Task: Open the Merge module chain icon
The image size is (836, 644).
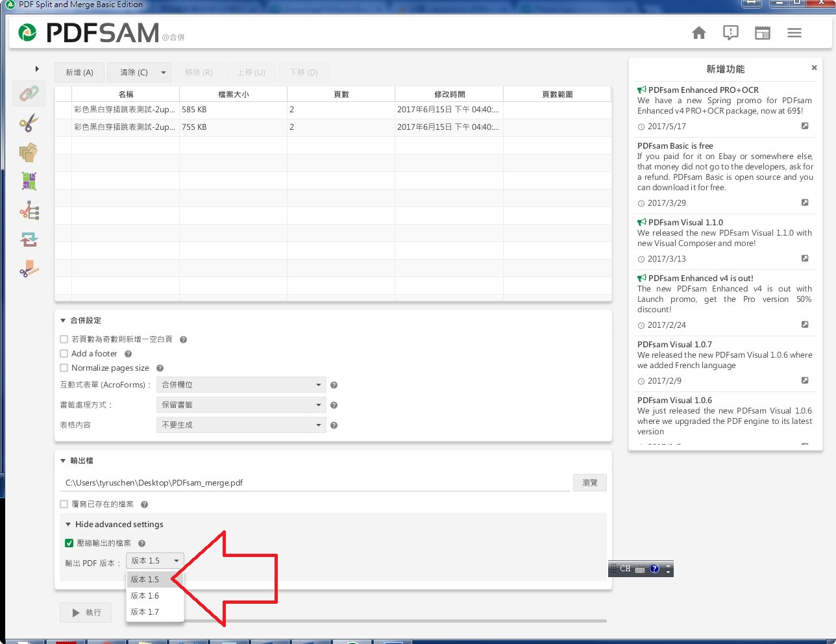Action: [29, 93]
